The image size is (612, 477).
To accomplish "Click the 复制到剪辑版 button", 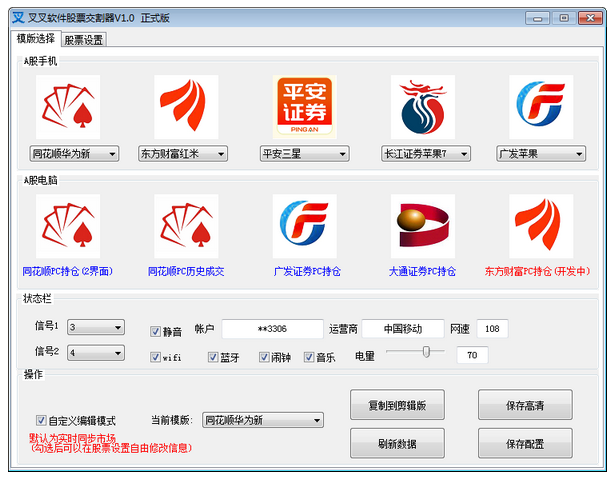I will pos(397,405).
